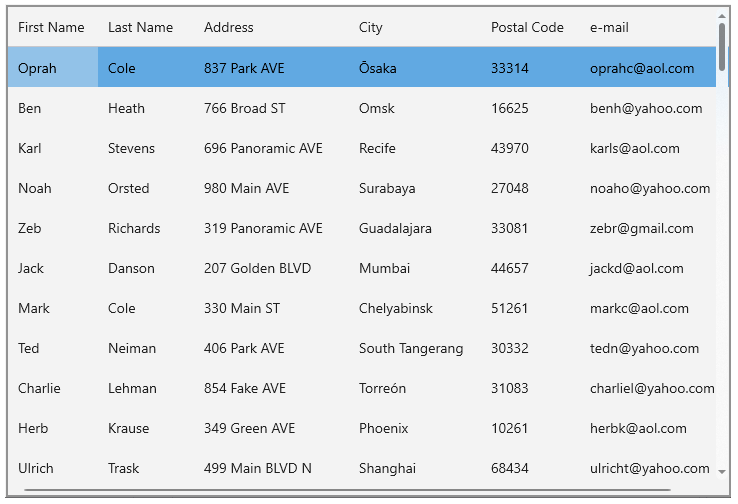Click the 696 Panoramic AVE address cell
Screen dimensions: 738x504
pyautogui.click(x=263, y=148)
